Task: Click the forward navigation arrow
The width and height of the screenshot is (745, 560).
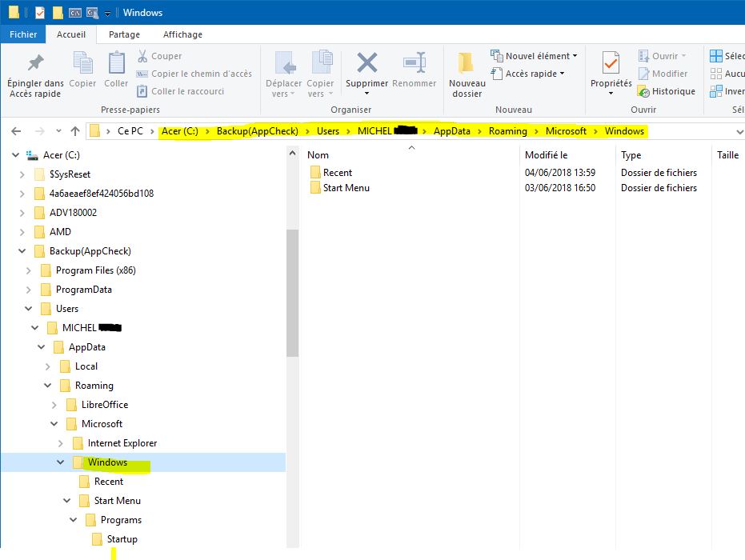Action: click(40, 131)
